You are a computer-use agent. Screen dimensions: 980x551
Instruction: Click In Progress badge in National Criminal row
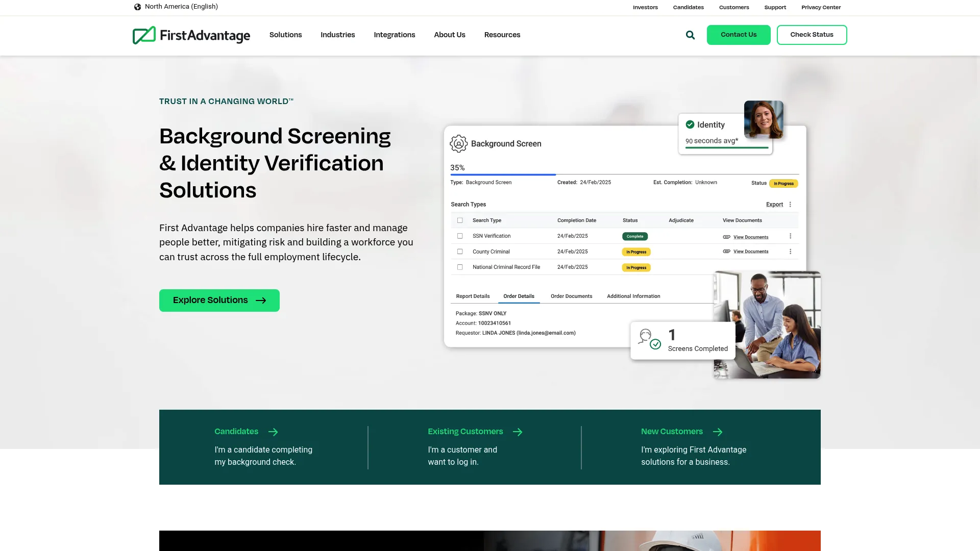(636, 268)
